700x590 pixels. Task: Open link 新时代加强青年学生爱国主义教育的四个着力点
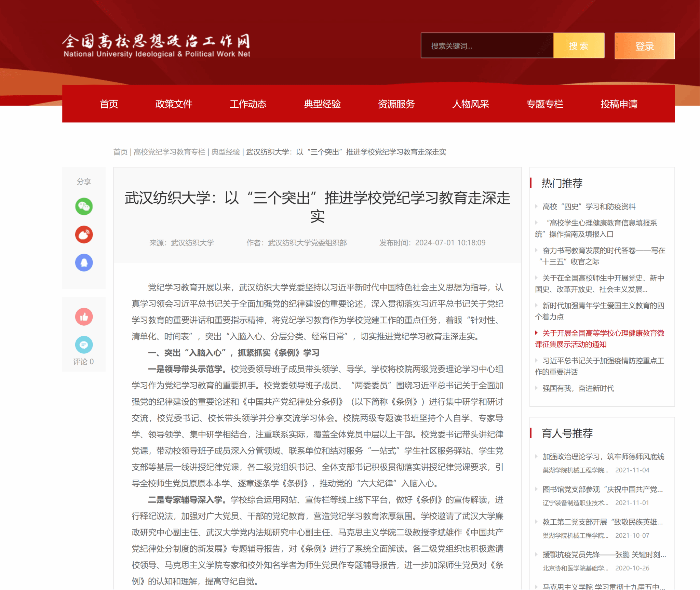600,311
